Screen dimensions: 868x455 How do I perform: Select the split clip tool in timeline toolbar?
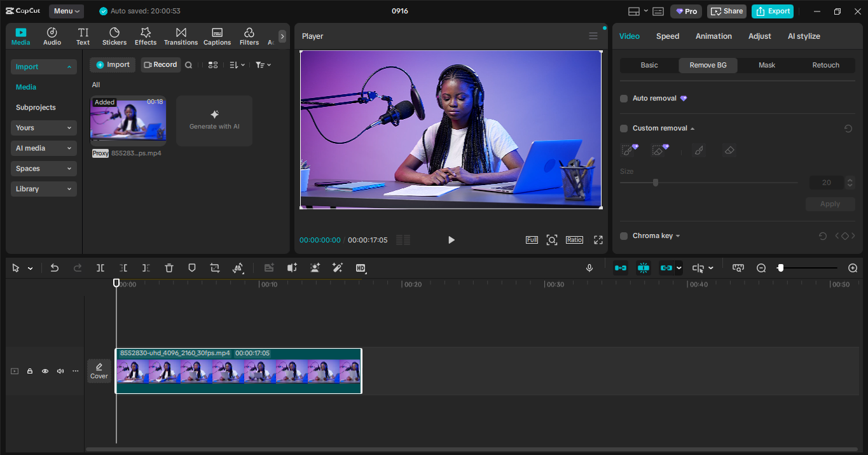100,268
